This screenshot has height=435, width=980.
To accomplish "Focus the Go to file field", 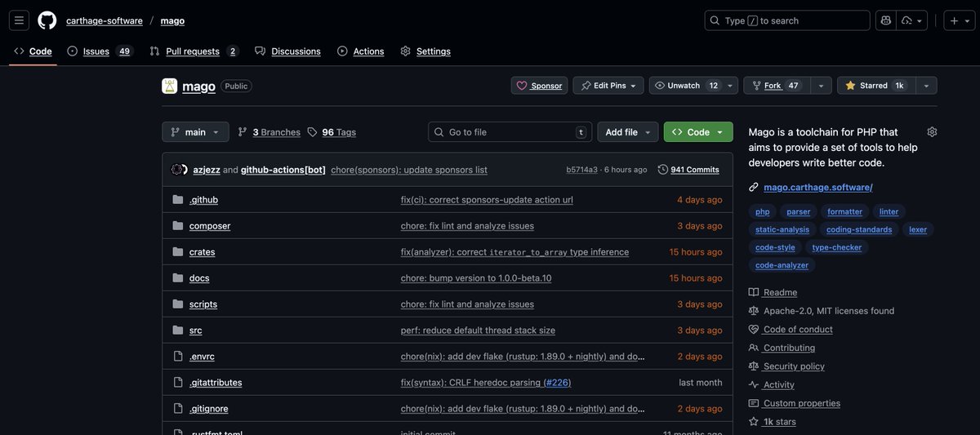I will (x=510, y=132).
